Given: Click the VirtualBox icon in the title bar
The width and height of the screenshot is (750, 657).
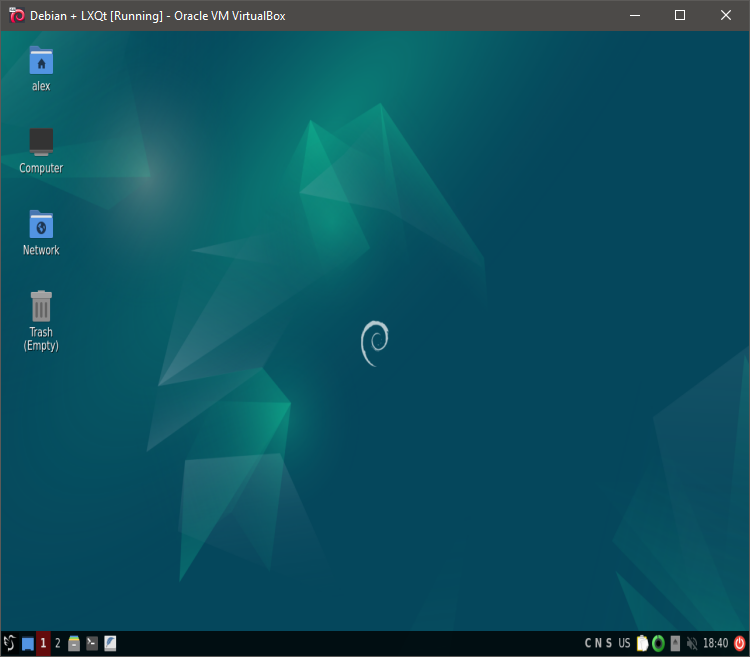Looking at the screenshot, I should point(17,15).
